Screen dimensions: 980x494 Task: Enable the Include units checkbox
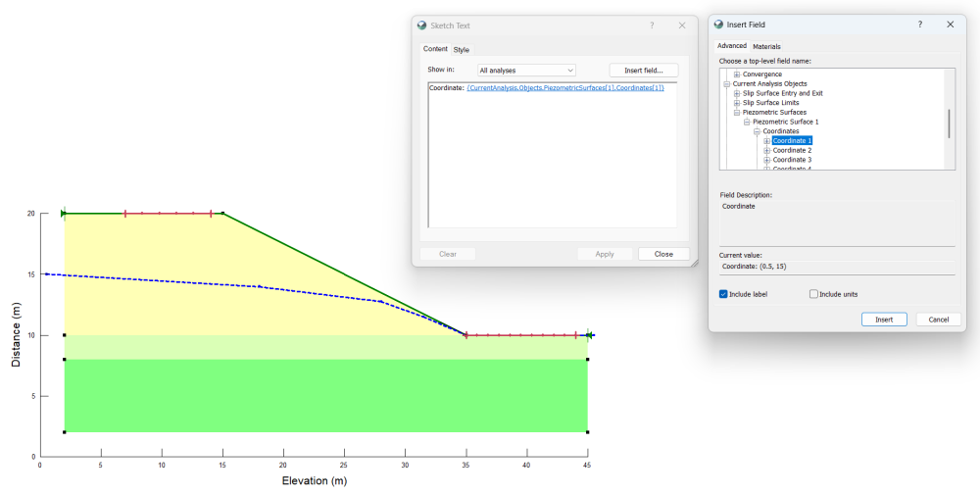813,294
